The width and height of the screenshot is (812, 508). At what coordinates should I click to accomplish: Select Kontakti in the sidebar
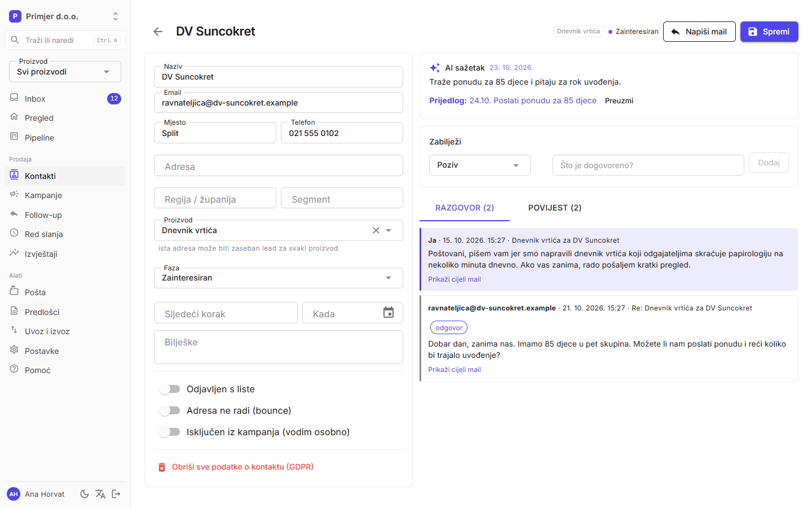65,176
